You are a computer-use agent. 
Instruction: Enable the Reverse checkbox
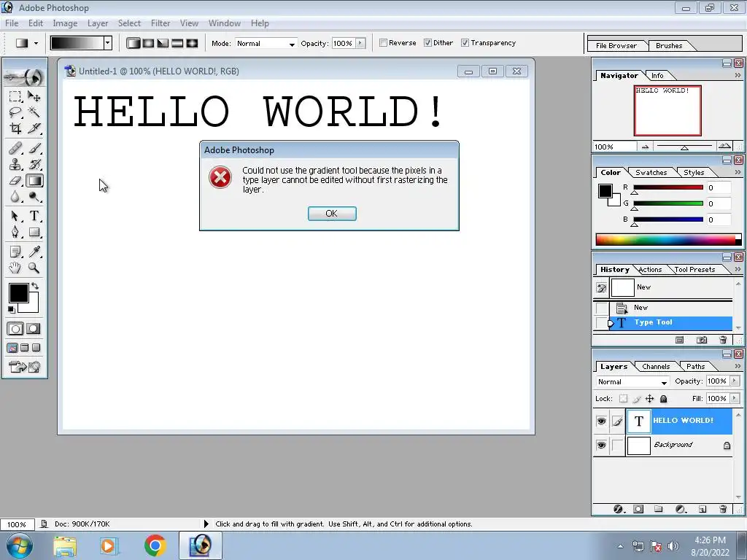click(x=383, y=43)
